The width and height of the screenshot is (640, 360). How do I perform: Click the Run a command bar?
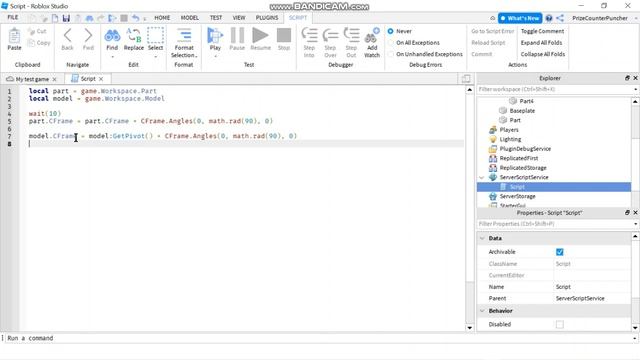(x=318, y=338)
